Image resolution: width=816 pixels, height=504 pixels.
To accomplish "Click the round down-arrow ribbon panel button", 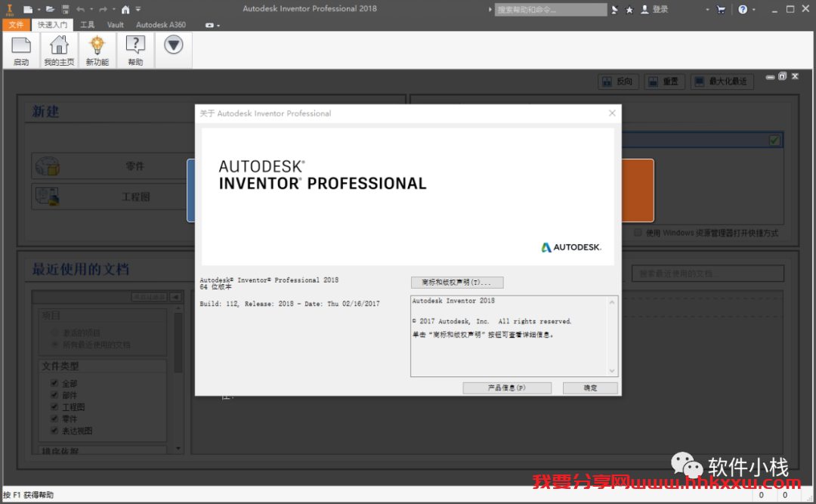I will click(174, 45).
